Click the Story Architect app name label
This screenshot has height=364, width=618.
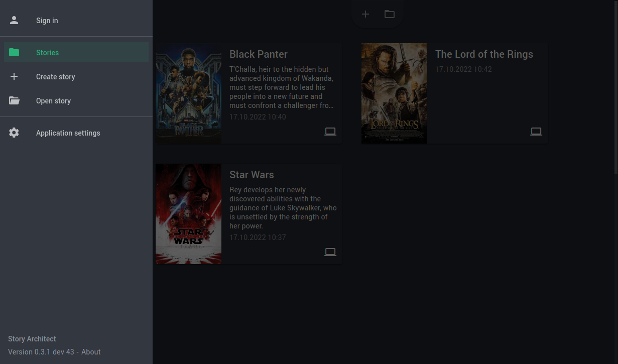point(32,339)
